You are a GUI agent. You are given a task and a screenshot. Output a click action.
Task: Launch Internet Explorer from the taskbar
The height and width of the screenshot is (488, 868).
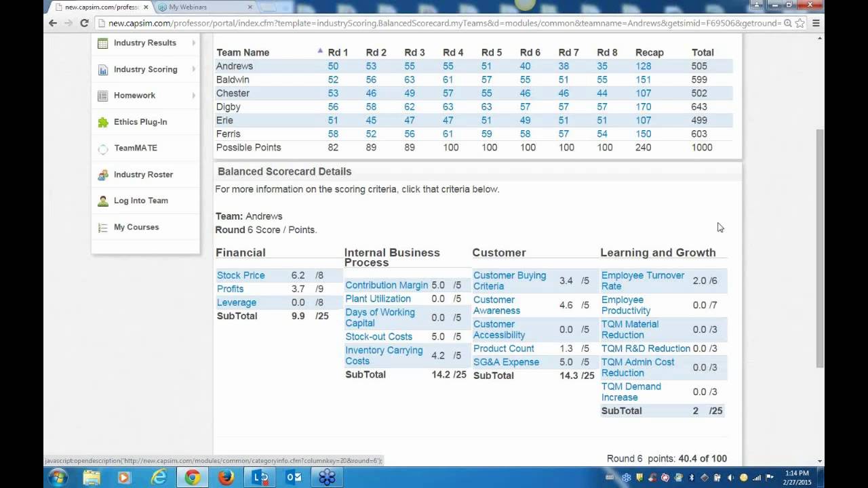pyautogui.click(x=159, y=477)
